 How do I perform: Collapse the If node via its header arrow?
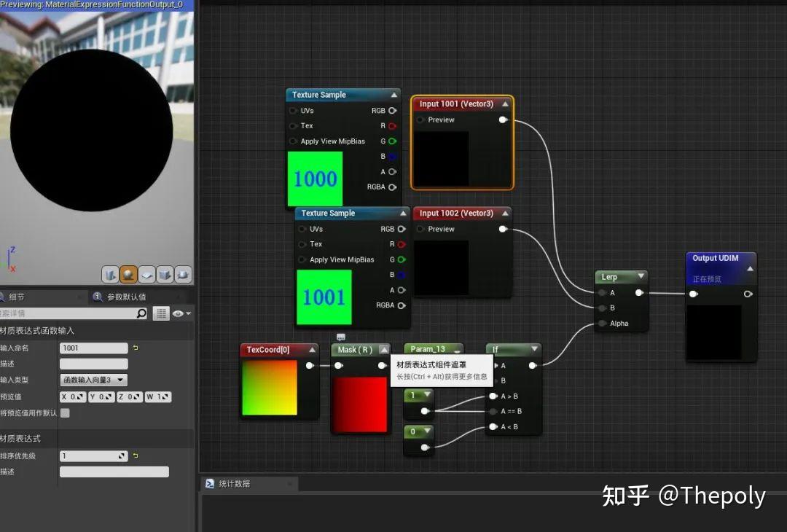536,348
